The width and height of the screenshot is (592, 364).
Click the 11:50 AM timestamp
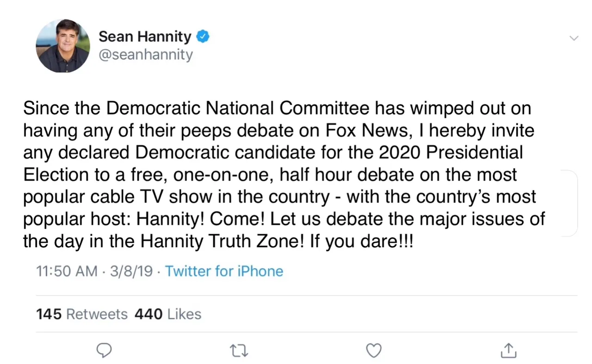67,271
